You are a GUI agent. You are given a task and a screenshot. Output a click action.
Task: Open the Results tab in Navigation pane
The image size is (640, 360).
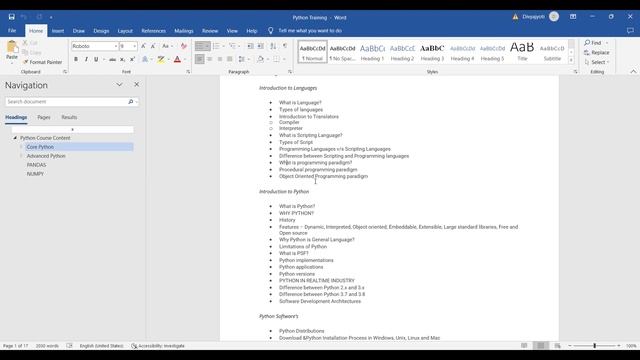[69, 118]
